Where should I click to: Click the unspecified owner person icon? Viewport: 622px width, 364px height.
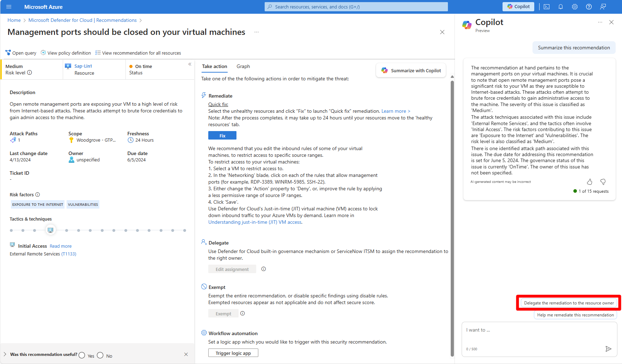72,160
